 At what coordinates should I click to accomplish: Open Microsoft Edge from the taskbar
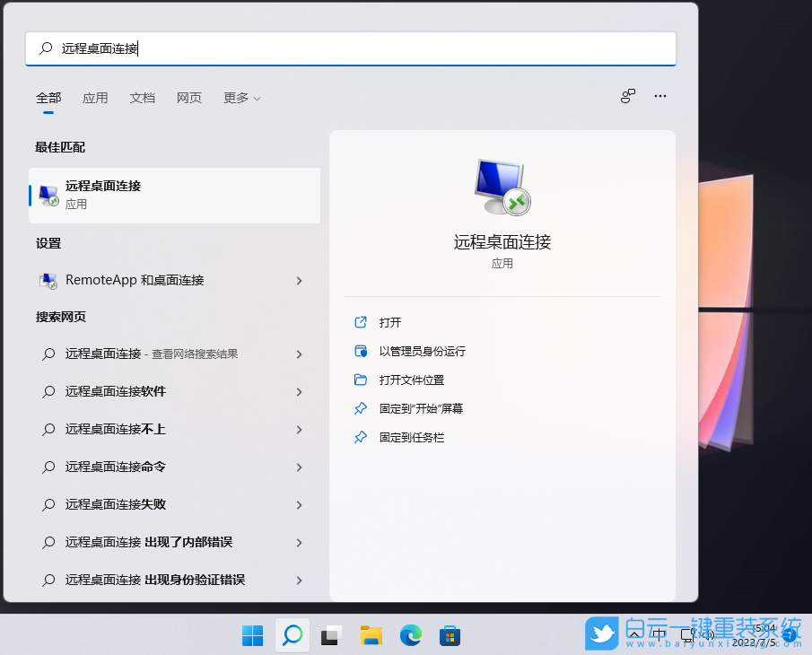tap(410, 635)
